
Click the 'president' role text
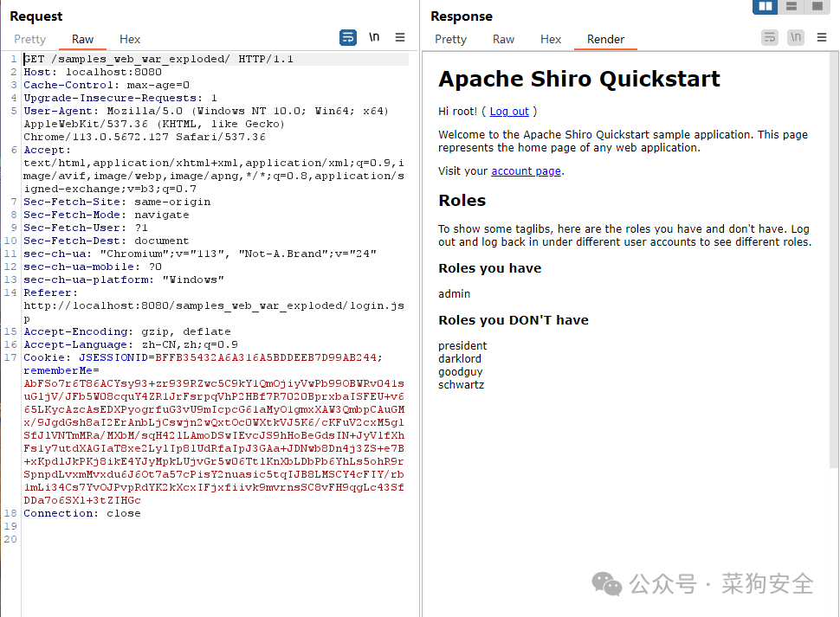(462, 345)
